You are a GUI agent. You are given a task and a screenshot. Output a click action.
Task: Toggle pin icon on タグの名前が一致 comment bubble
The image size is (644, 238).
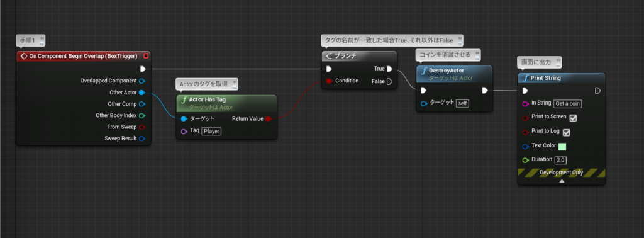coord(459,39)
